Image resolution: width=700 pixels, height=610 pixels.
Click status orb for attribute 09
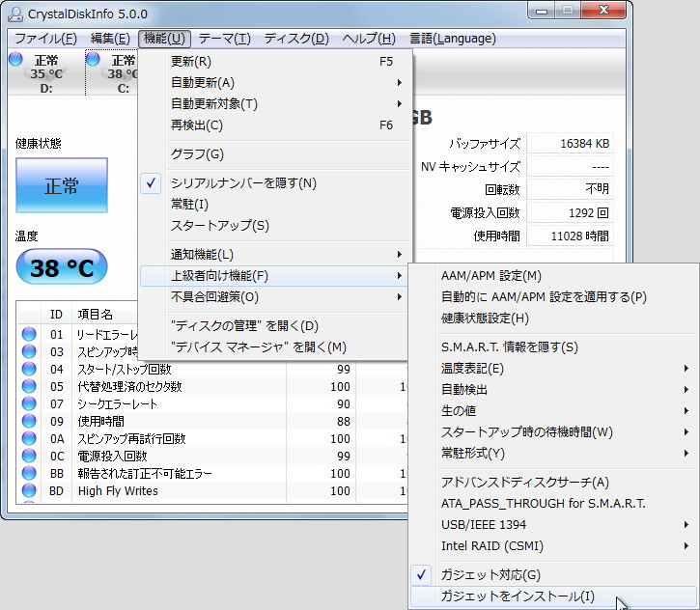pos(29,421)
